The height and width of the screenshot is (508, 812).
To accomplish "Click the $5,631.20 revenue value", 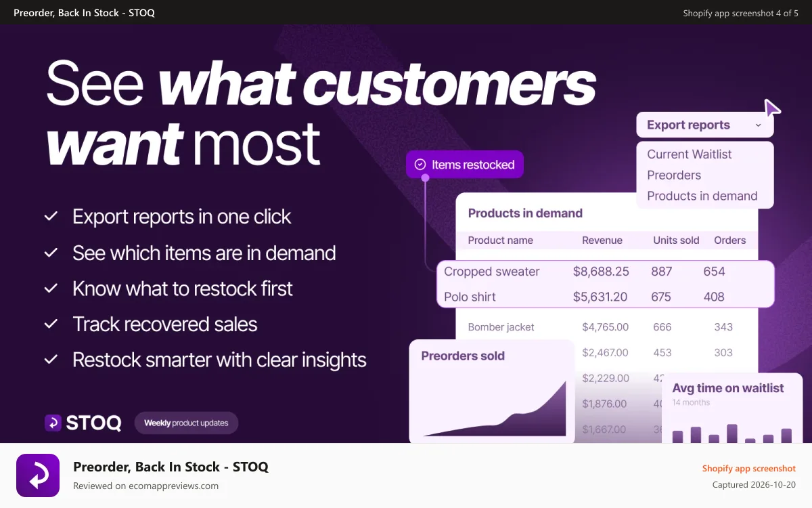I will (x=600, y=297).
